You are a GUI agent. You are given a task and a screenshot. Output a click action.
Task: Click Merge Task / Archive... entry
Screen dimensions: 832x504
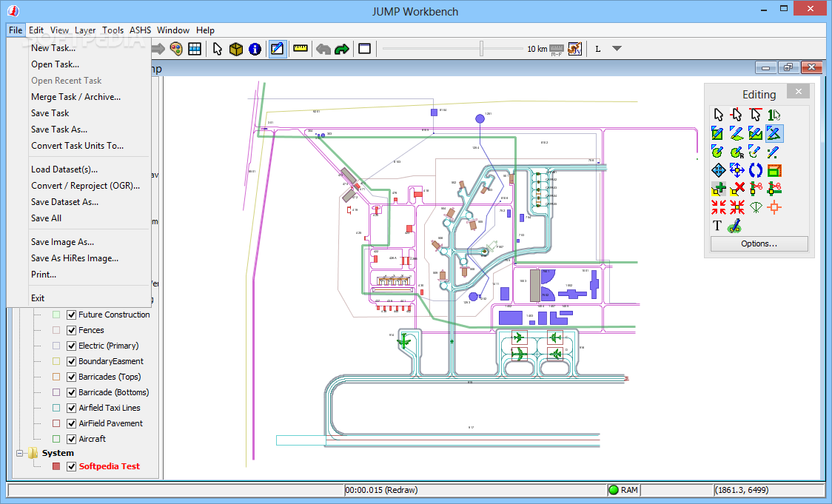[76, 96]
